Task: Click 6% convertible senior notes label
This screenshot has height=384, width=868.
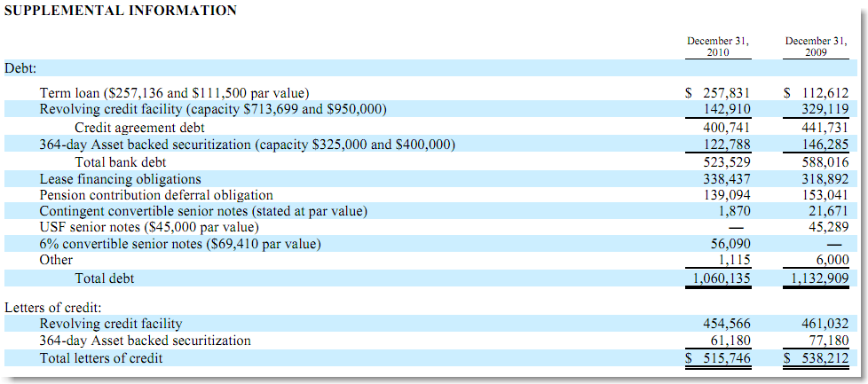Action: pyautogui.click(x=180, y=244)
